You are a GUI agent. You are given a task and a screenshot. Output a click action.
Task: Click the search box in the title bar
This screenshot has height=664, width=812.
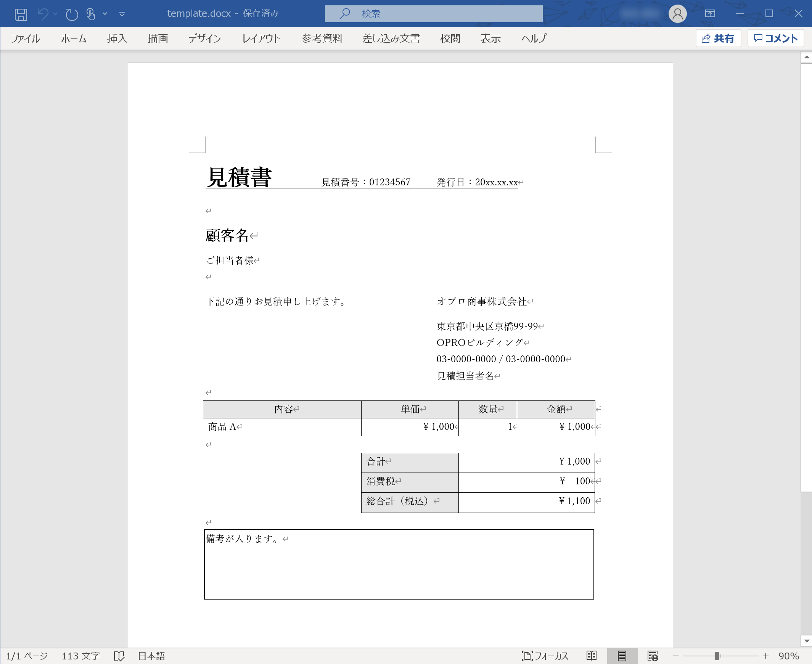[433, 14]
